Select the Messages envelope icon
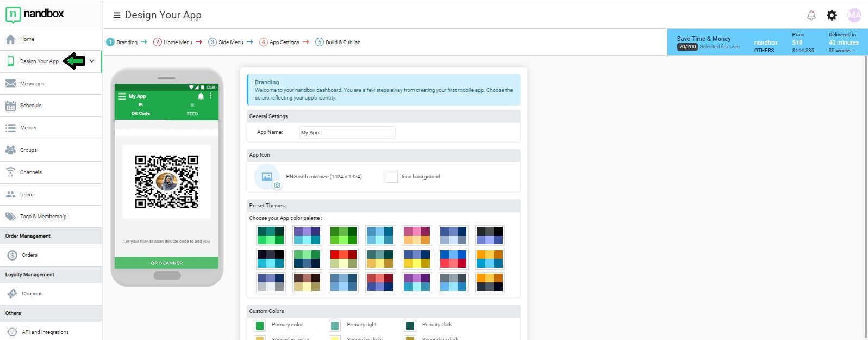Viewport: 868px width, 340px height. (10, 83)
